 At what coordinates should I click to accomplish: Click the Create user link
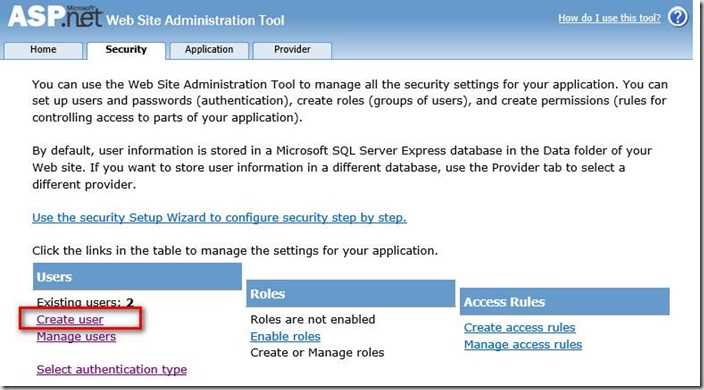point(70,320)
